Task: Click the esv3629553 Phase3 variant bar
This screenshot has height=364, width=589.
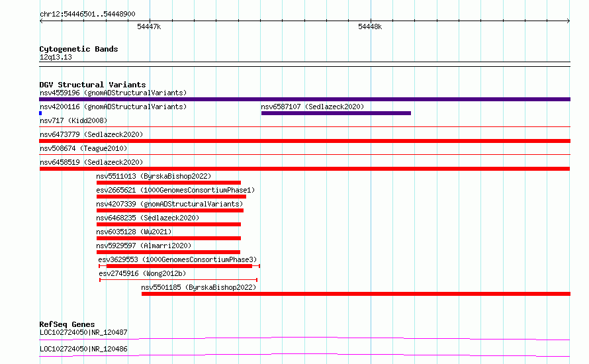Action: pos(179,266)
